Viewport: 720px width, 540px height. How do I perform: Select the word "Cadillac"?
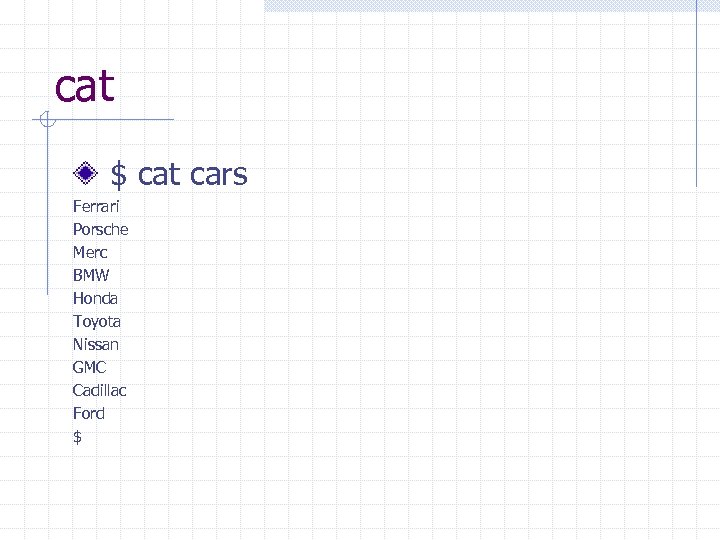point(100,390)
